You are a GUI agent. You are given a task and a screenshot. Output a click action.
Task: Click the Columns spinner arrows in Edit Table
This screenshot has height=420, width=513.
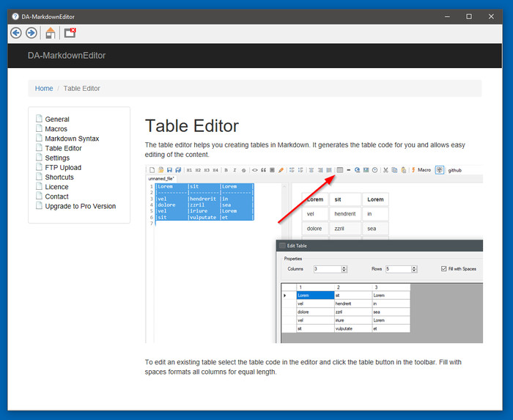(x=344, y=269)
